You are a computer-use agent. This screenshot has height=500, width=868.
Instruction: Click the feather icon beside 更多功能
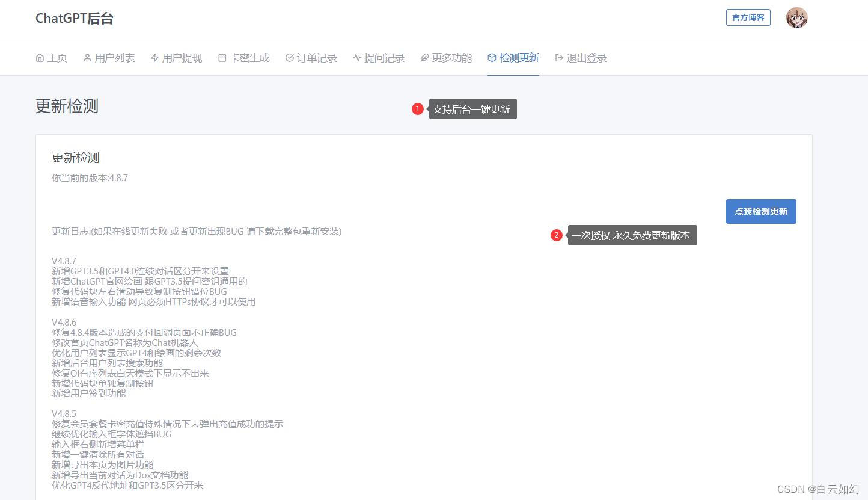pos(424,58)
